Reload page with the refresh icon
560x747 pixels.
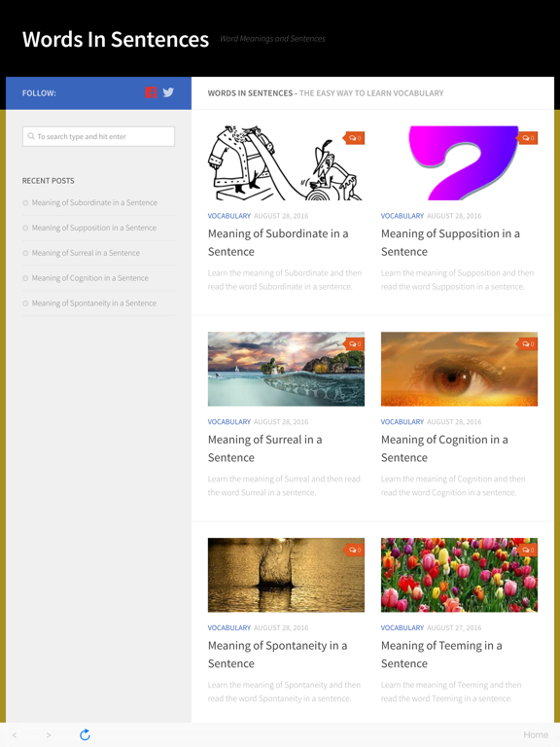coord(85,734)
